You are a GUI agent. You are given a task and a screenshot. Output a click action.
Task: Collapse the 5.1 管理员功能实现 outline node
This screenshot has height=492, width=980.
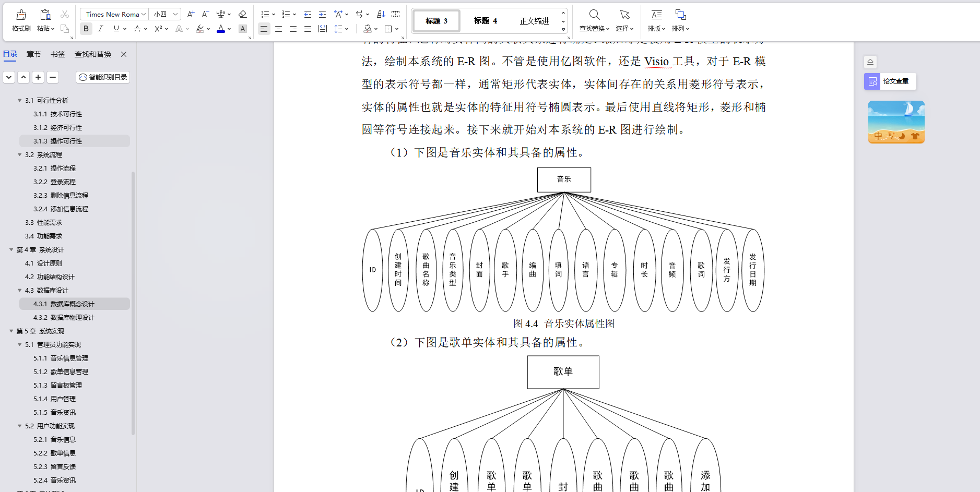[20, 344]
